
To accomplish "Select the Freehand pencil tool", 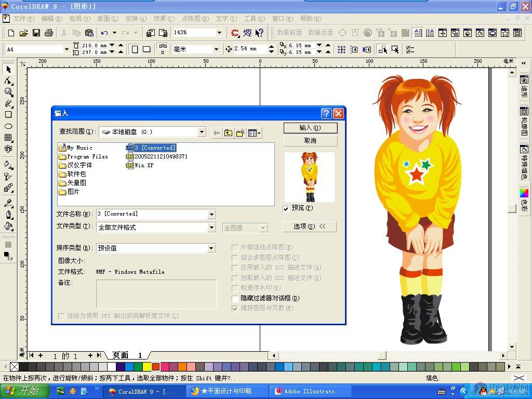I will [8, 103].
